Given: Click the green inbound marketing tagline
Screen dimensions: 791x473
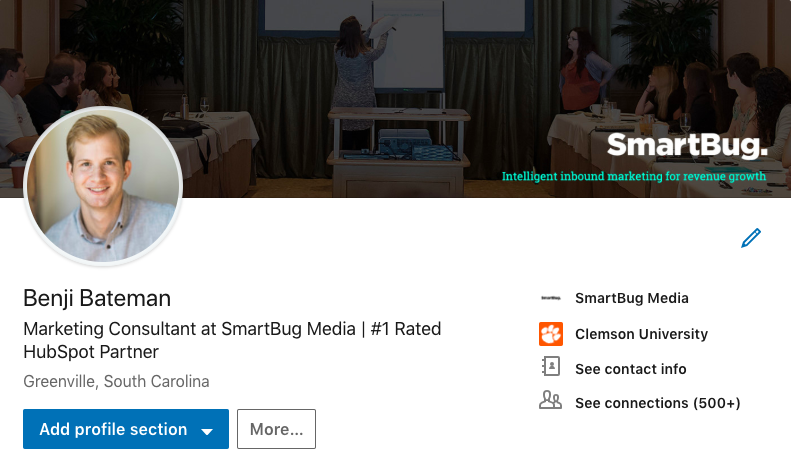Looking at the screenshot, I should [634, 176].
